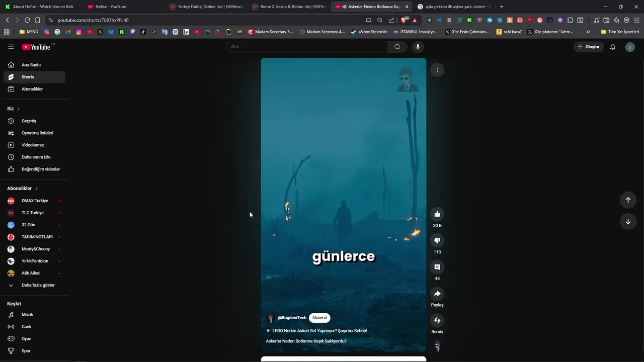The width and height of the screenshot is (644, 362).
Task: Open the Instagram bookmark icon
Action: click(x=79, y=32)
